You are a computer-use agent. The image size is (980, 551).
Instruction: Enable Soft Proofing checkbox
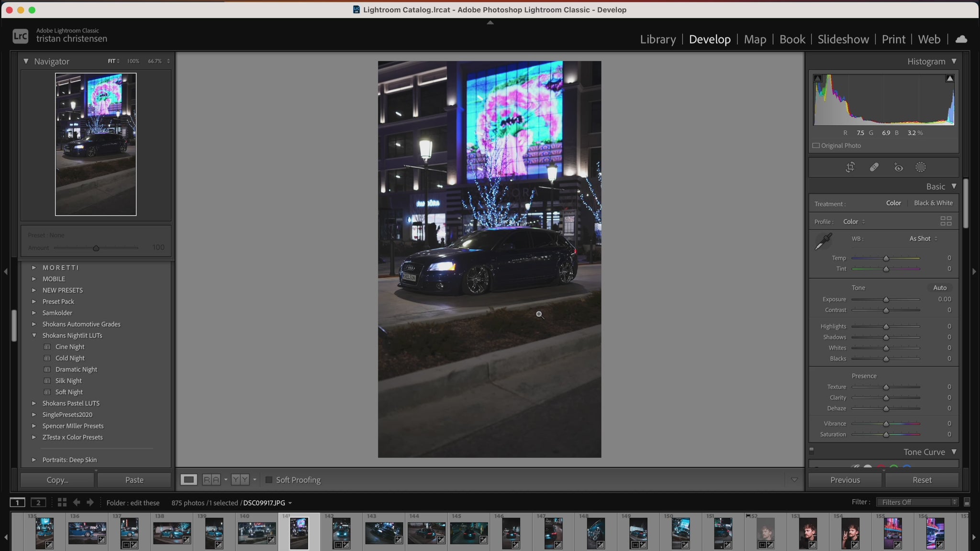[269, 480]
